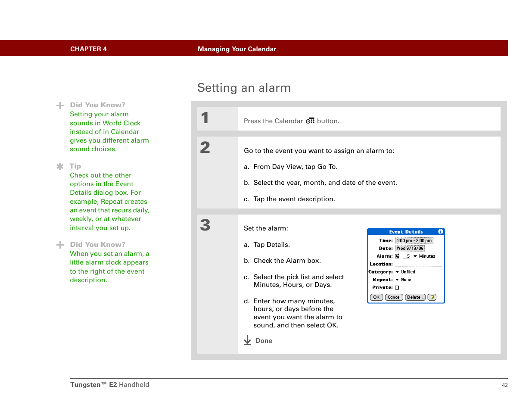Select the Time field 1:00 pm - 2:00 pm

click(x=414, y=241)
